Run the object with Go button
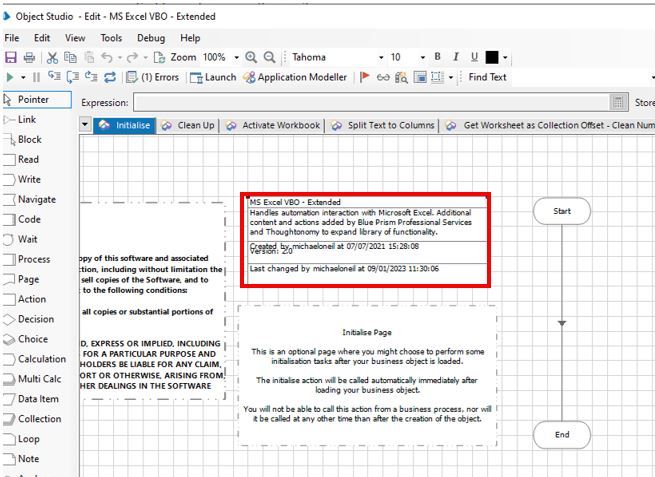The width and height of the screenshot is (655, 477). 10,77
